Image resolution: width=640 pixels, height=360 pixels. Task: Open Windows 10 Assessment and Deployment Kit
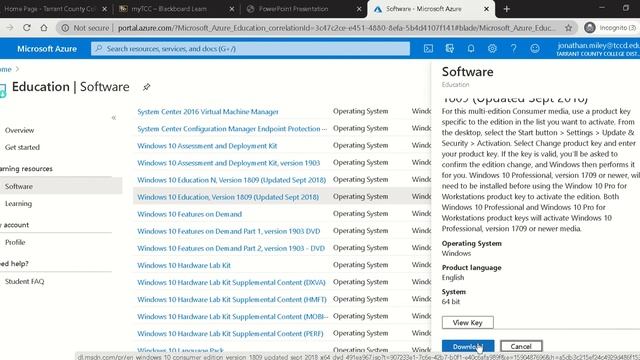(207, 146)
